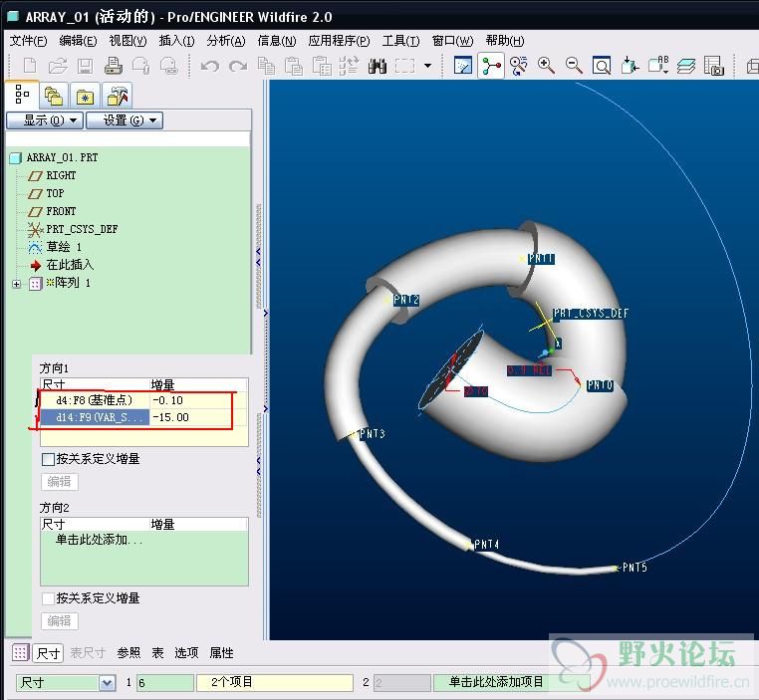This screenshot has width=759, height=700.
Task: Open the 分析(A) menu
Action: (x=226, y=41)
